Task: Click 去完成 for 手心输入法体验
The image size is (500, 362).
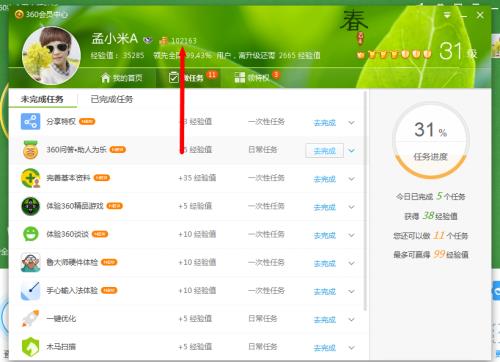Action: click(x=324, y=292)
